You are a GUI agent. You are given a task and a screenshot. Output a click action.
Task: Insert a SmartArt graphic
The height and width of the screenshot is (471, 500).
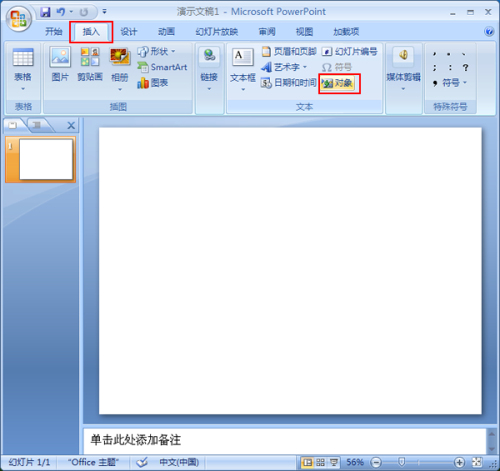click(x=162, y=67)
